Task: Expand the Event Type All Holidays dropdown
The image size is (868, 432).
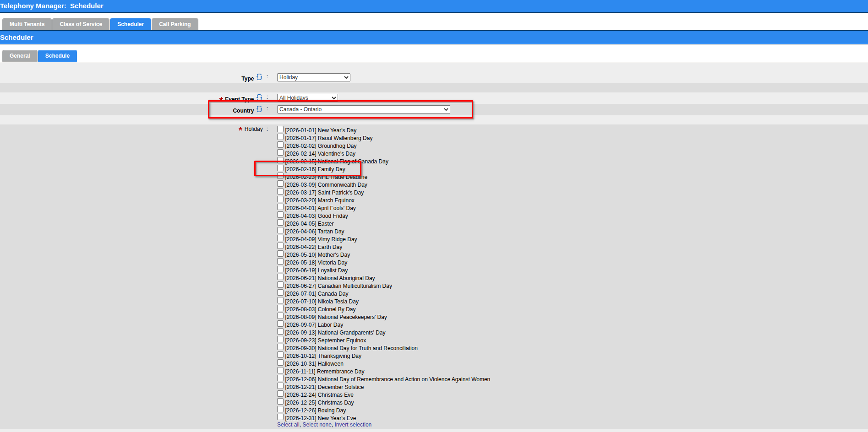Action: click(307, 98)
